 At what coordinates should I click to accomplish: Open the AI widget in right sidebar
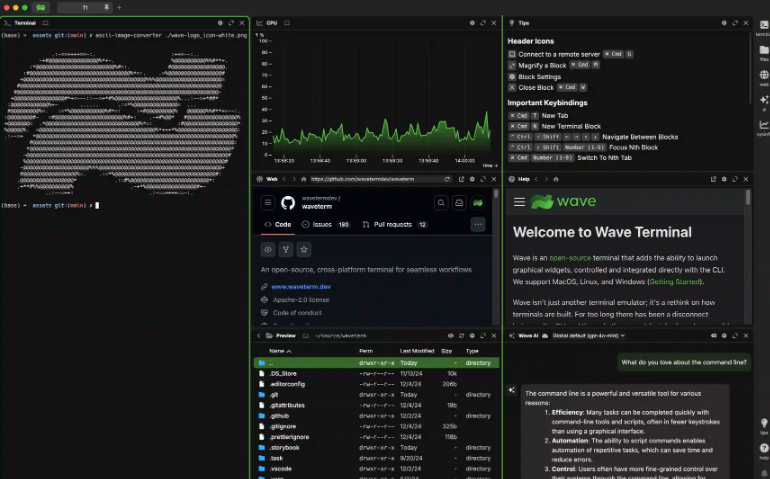point(764,102)
